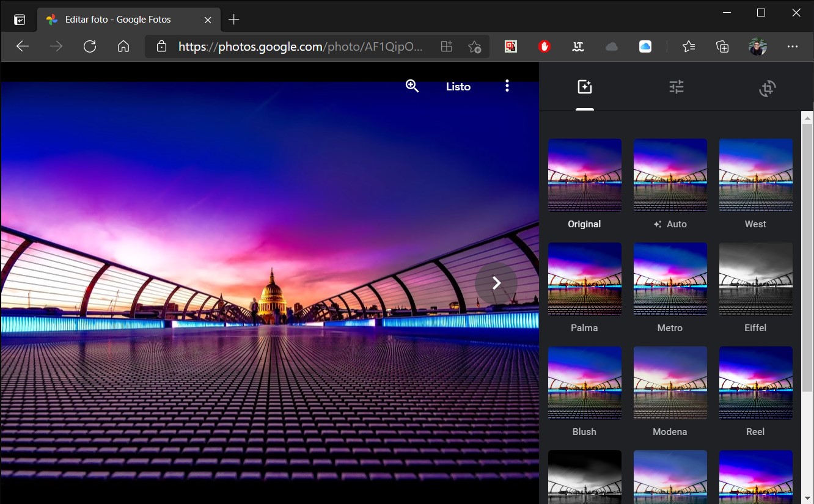Image resolution: width=814 pixels, height=504 pixels.
Task: Open the wave-pattern extension icon
Action: click(578, 46)
